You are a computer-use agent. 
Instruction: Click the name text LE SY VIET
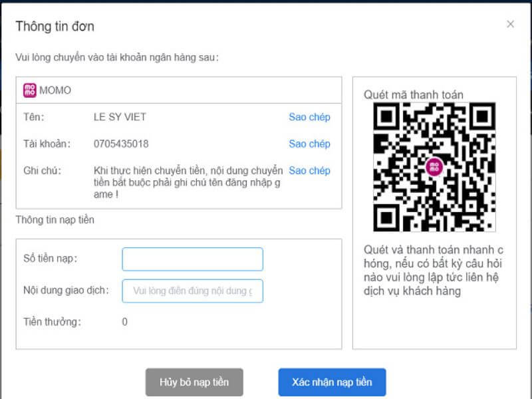120,117
